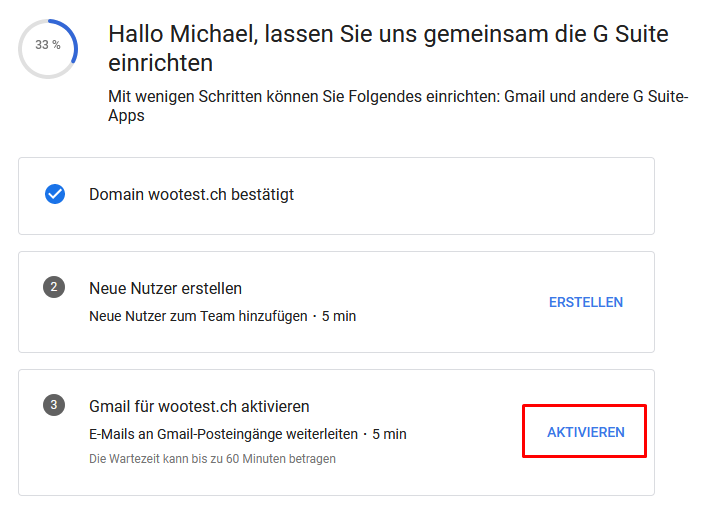Click the step 3 number badge
The width and height of the screenshot is (709, 508).
coord(54,404)
